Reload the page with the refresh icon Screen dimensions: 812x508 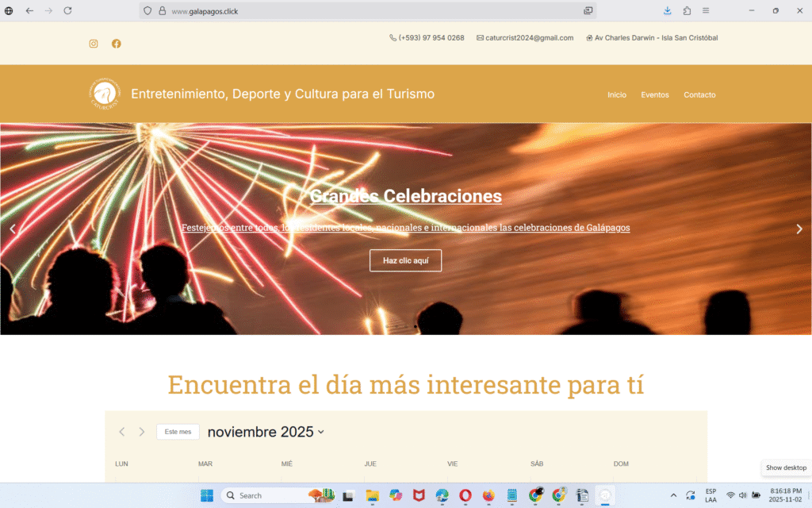[x=67, y=11]
